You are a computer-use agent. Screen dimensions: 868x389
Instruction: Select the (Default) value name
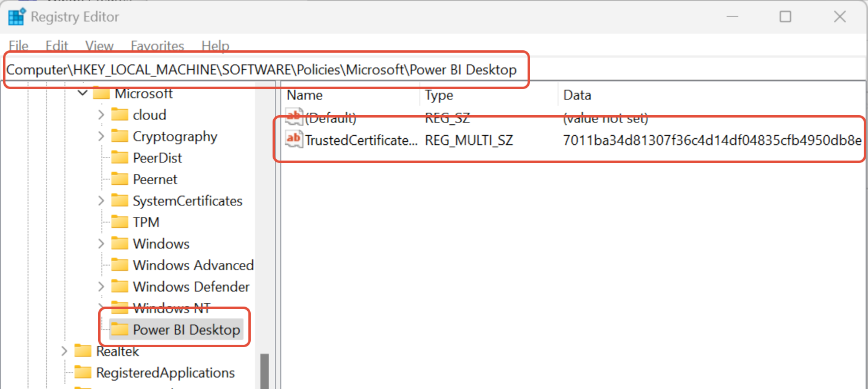331,118
